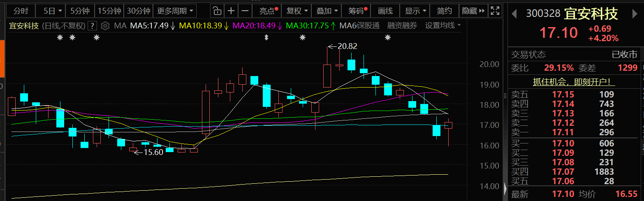The width and height of the screenshot is (644, 201).
Task: Go to next stock with right arrow
Action: [x=635, y=14]
